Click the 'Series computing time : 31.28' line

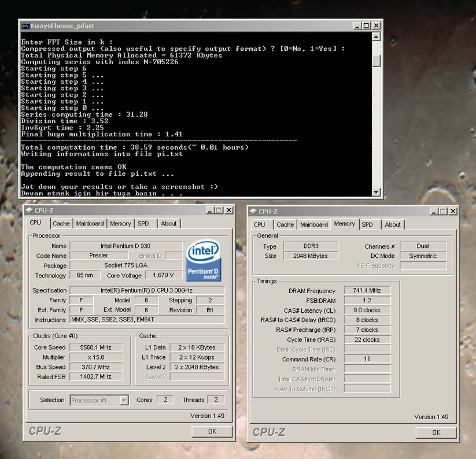pyautogui.click(x=84, y=114)
